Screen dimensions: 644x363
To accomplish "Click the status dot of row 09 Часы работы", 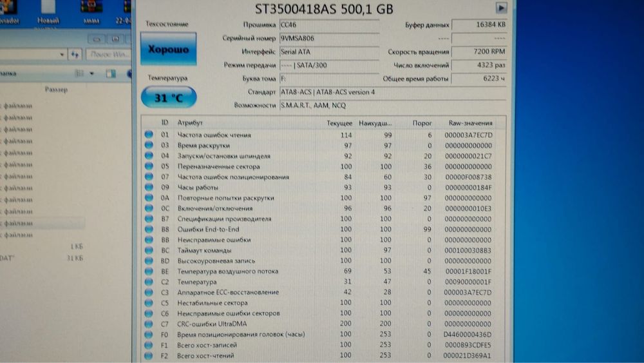I will (149, 187).
